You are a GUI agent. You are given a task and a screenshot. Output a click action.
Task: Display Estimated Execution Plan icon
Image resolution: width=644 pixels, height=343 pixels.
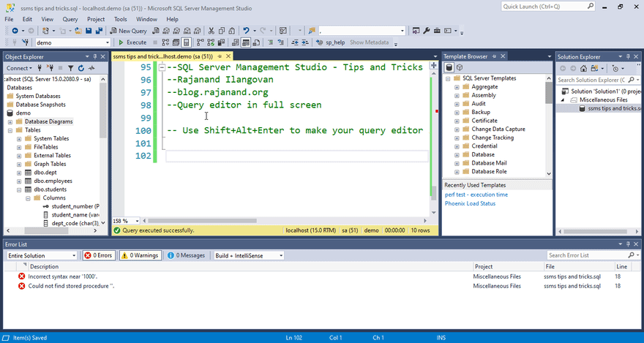[x=165, y=42]
